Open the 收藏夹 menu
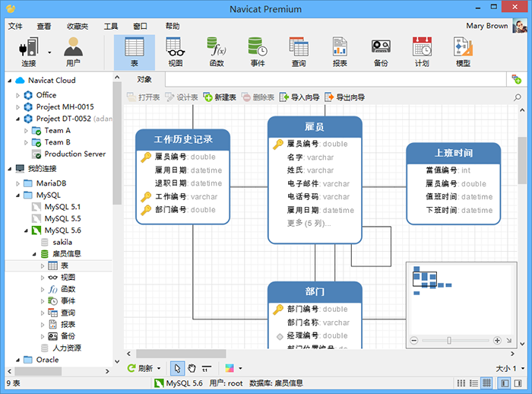The height and width of the screenshot is (394, 532). point(78,26)
